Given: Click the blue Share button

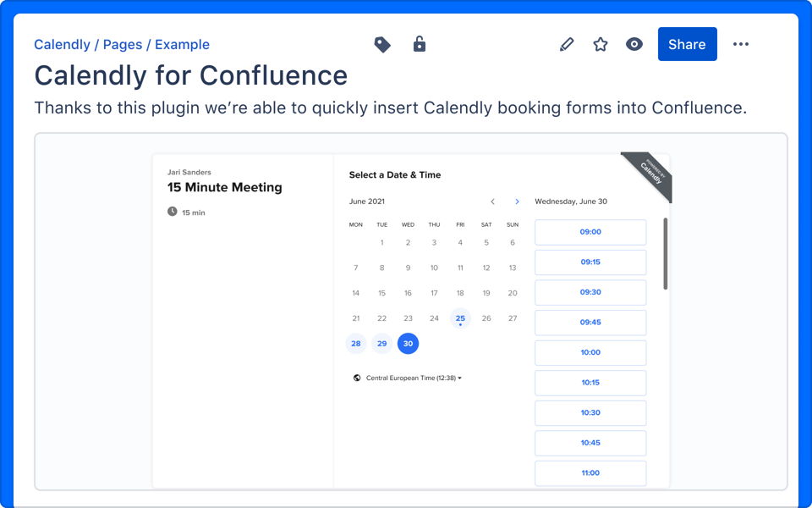Looking at the screenshot, I should [x=687, y=44].
